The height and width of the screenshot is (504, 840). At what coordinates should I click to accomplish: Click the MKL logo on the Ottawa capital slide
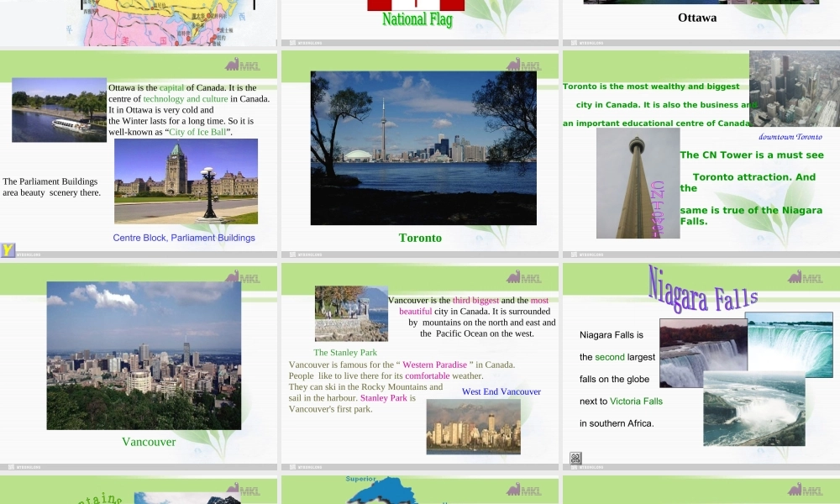pyautogui.click(x=243, y=65)
